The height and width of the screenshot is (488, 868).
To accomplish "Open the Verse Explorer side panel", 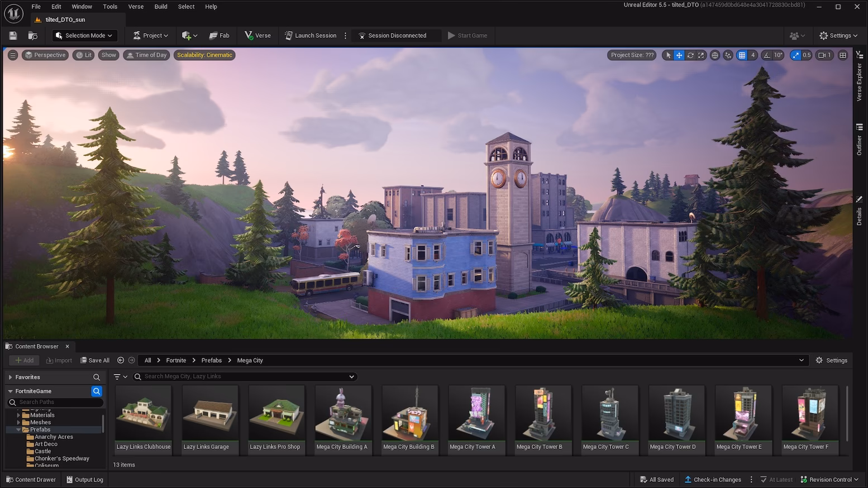I will pyautogui.click(x=859, y=77).
